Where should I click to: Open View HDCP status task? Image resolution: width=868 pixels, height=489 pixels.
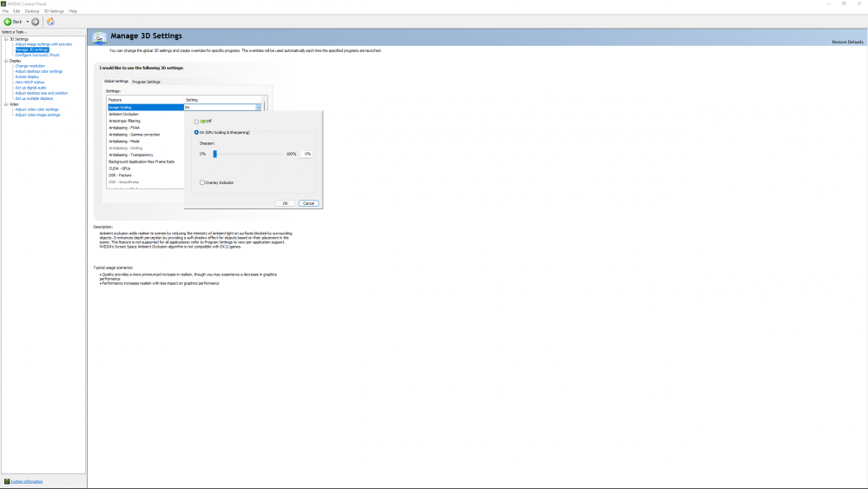click(30, 83)
